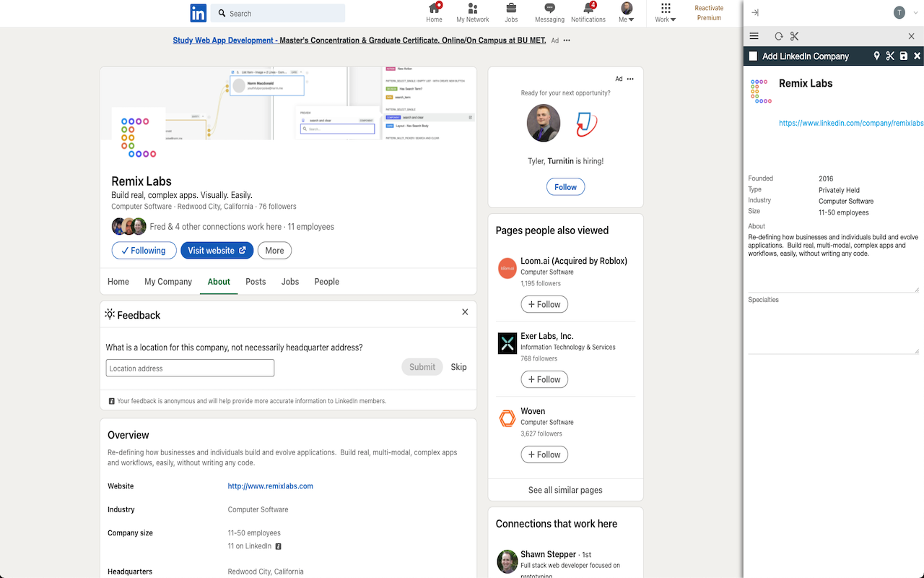
Task: Focus the LinkedIn Search box
Action: pos(278,13)
